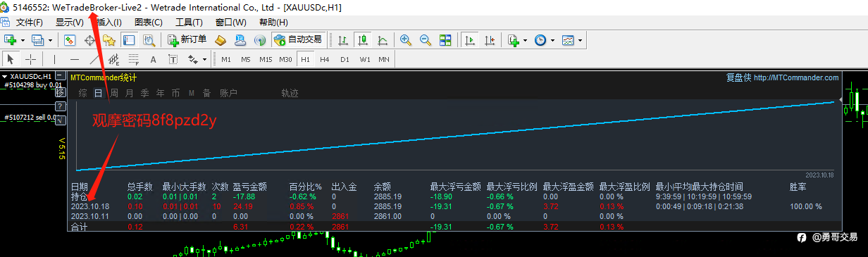Click the tile windows icon
868x257 pixels.
[x=445, y=40]
